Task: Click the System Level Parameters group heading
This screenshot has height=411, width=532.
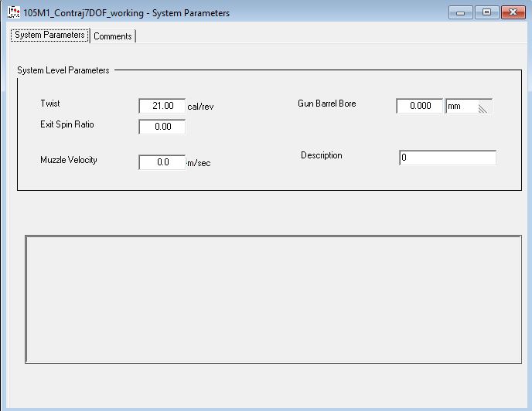Action: pyautogui.click(x=63, y=70)
